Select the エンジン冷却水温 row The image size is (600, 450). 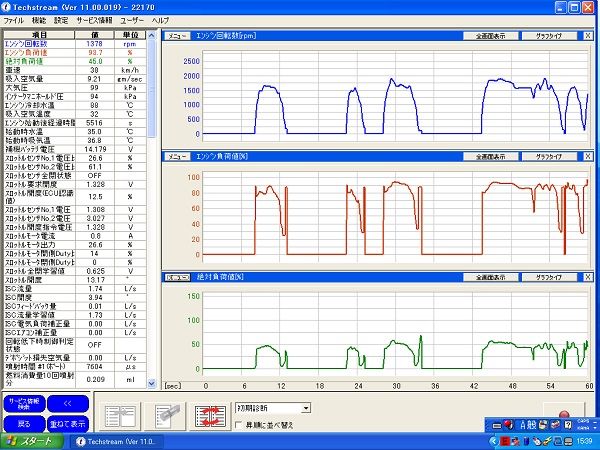pyautogui.click(x=75, y=105)
